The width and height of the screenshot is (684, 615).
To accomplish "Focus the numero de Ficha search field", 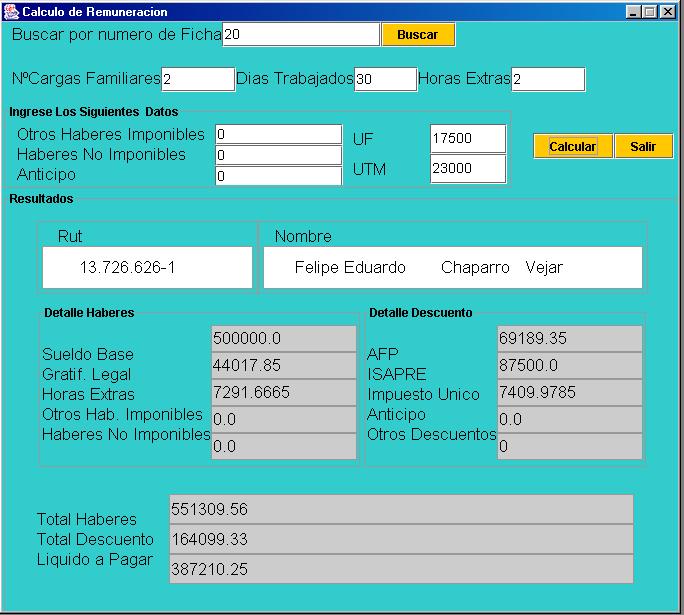I will pyautogui.click(x=300, y=35).
